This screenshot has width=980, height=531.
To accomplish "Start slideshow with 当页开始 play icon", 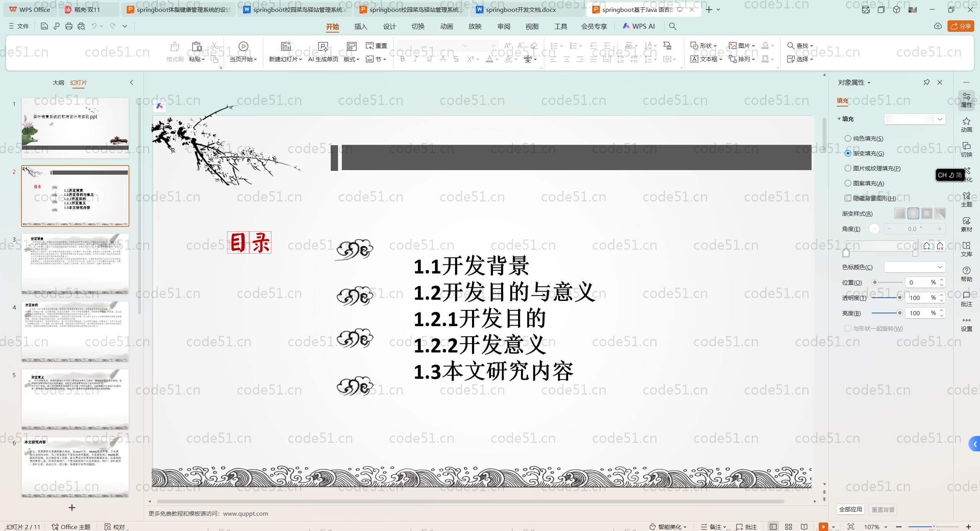I will click(243, 46).
